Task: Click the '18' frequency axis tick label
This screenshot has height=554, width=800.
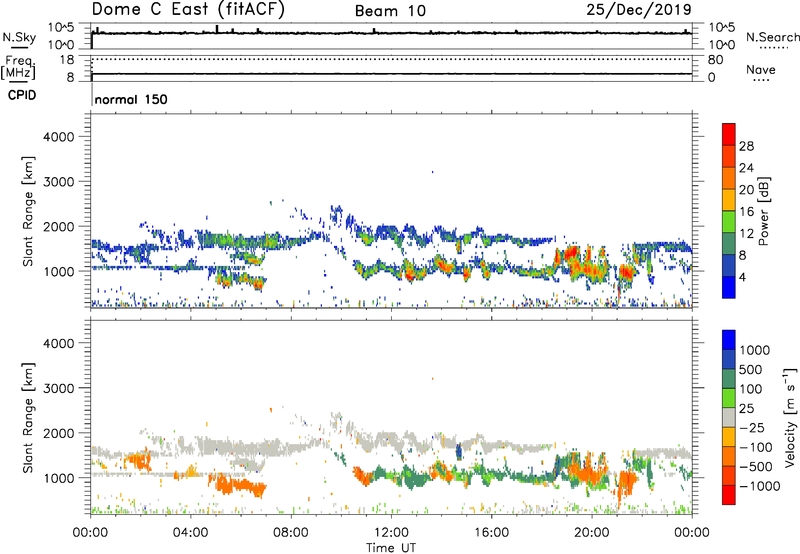Action: click(67, 60)
